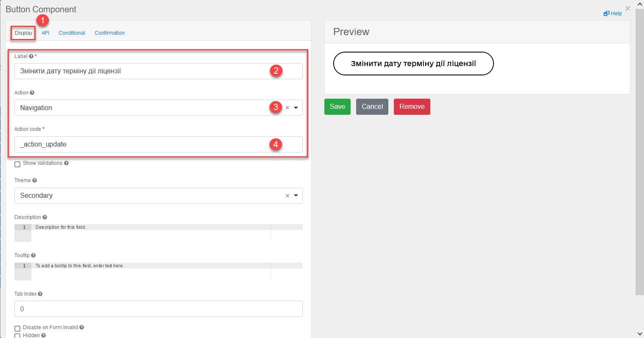The width and height of the screenshot is (644, 338).
Task: Open the Conditional tab
Action: (72, 33)
